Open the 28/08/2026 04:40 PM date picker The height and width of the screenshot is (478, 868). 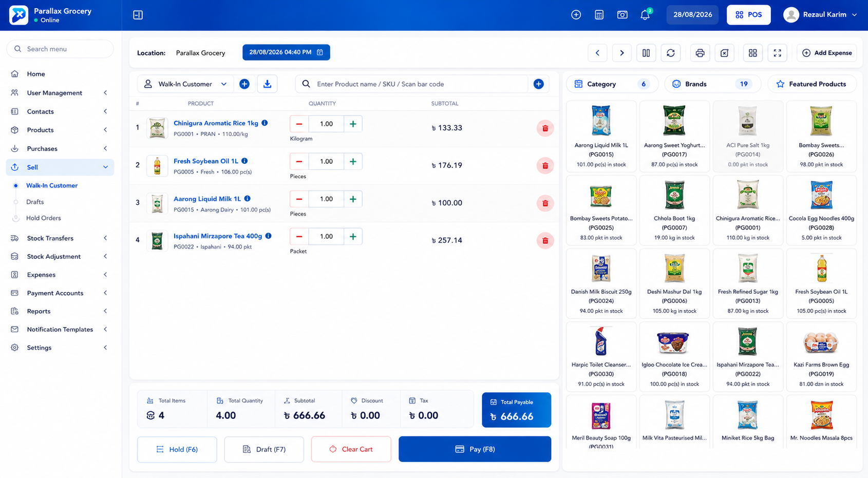[x=286, y=52]
